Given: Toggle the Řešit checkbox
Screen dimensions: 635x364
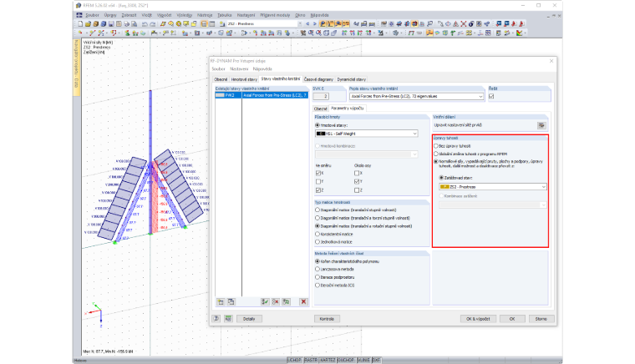Looking at the screenshot, I should [491, 96].
